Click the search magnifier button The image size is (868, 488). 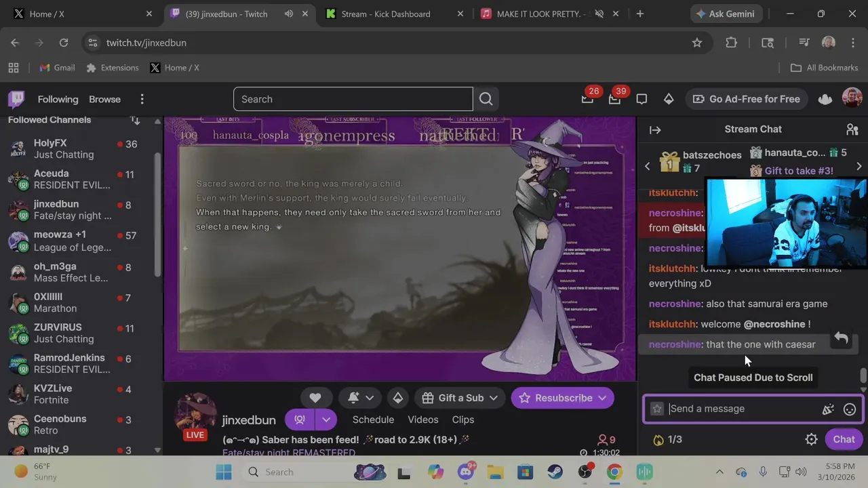click(x=486, y=99)
